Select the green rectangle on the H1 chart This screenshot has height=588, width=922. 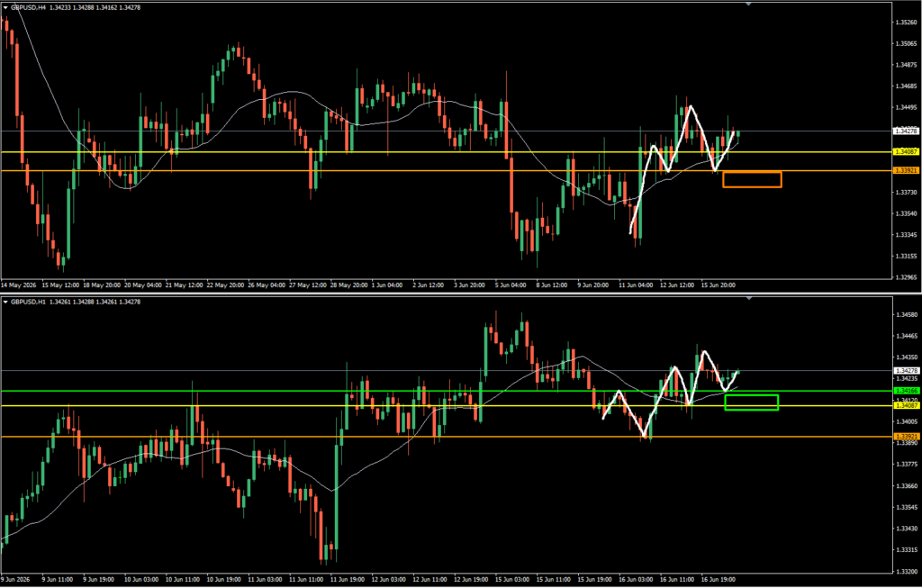[752, 403]
